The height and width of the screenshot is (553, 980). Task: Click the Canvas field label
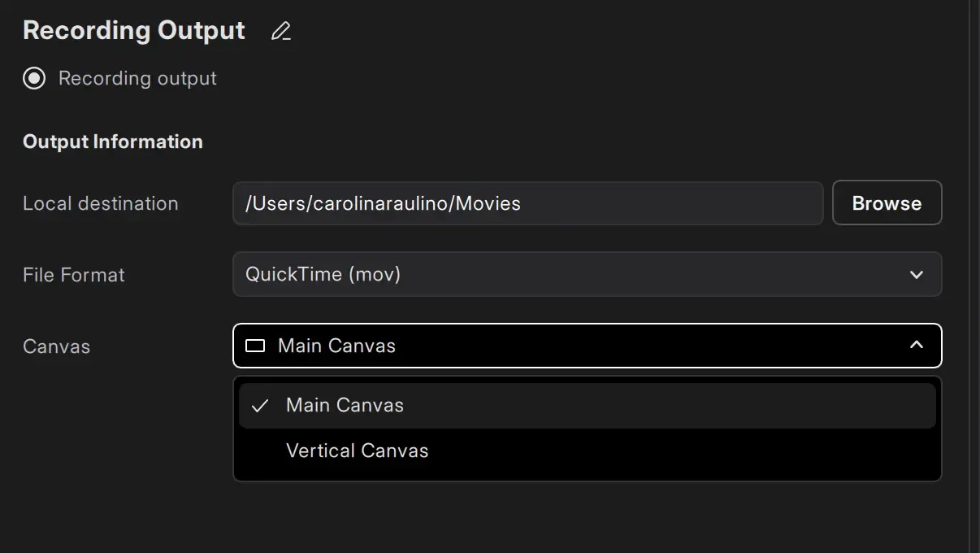pos(57,346)
